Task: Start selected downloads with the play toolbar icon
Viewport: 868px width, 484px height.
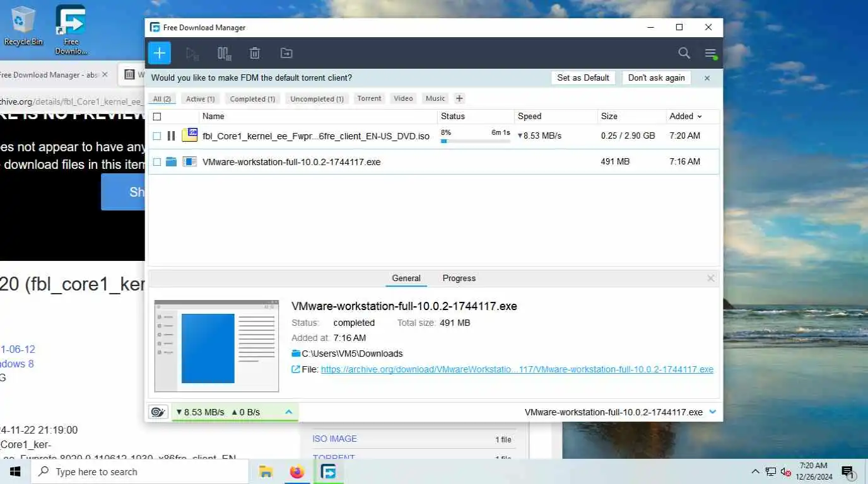Action: point(192,54)
